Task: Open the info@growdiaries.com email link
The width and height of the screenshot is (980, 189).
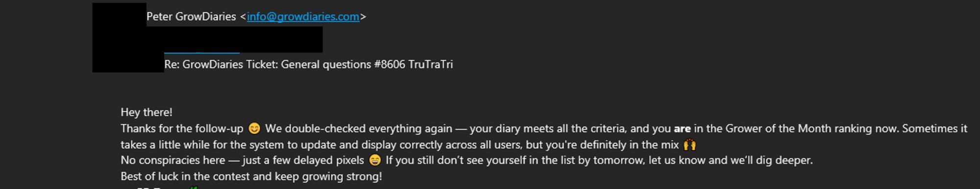Action: (x=303, y=17)
